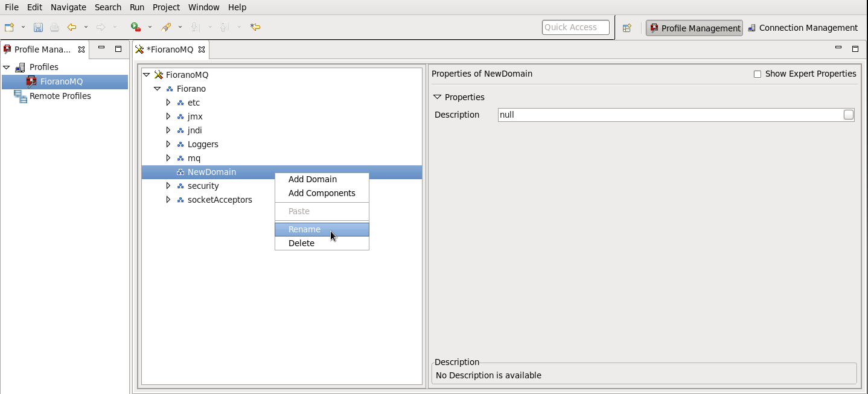Collapse the Fiorano domain node
The height and width of the screenshot is (394, 868).
[157, 89]
